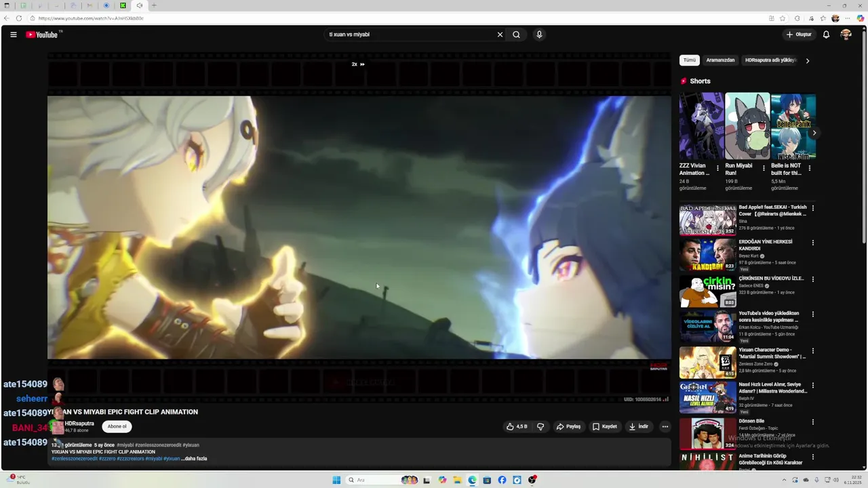
Task: Click the #miyabi hashtag in description
Action: click(125, 445)
